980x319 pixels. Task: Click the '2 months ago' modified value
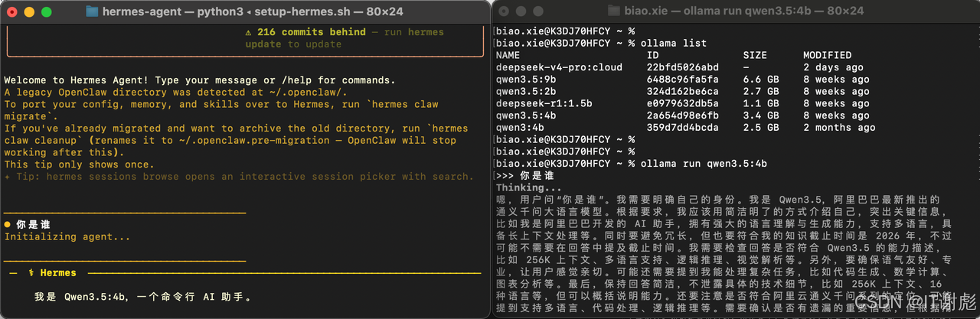point(839,129)
